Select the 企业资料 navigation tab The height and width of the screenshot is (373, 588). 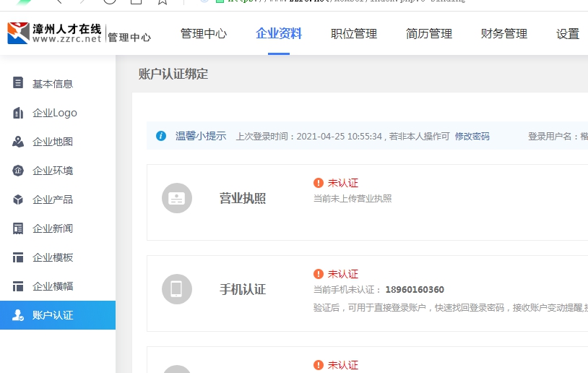click(279, 33)
